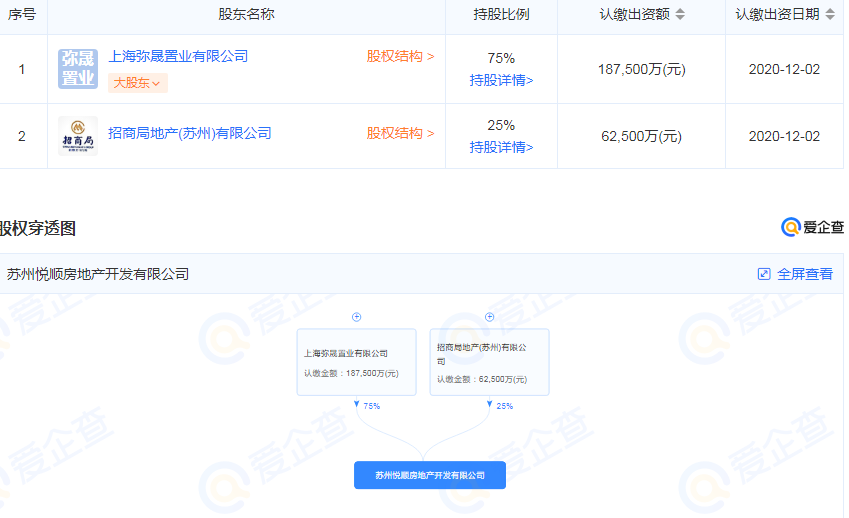Sort by 认缴出资日期 column arrows

[x=830, y=15]
